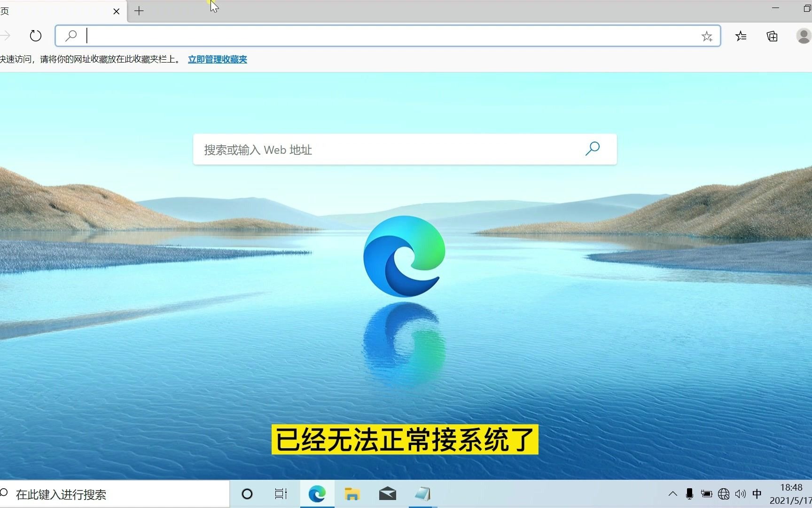
Task: Click the Windows taskbar search box
Action: tap(114, 494)
